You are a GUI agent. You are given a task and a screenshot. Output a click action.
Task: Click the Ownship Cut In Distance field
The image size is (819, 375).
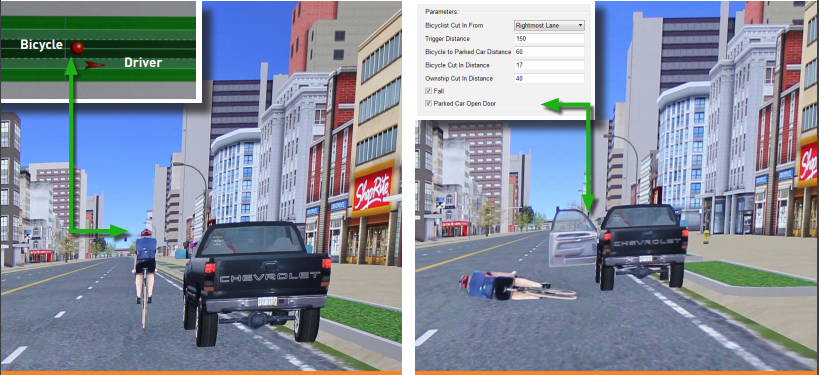click(549, 78)
